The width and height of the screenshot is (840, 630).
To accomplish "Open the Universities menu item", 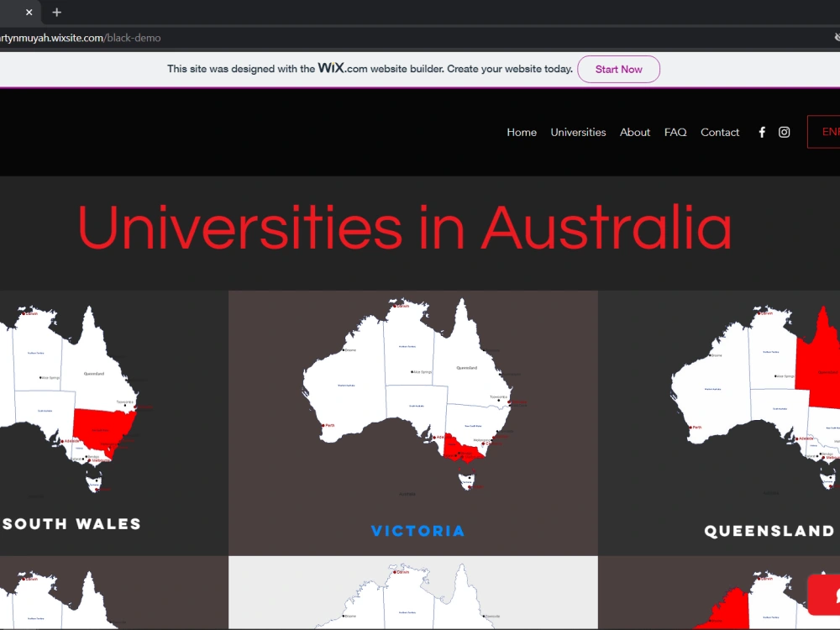I will click(x=578, y=133).
